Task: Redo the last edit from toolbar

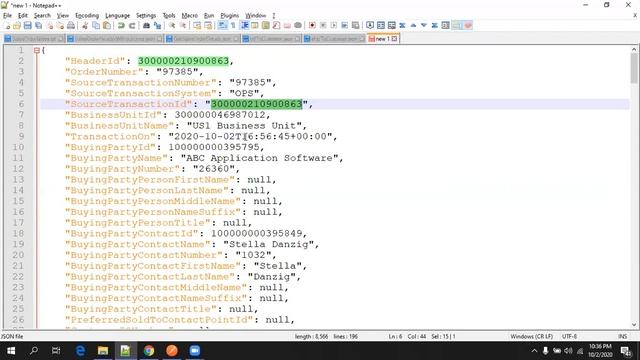Action: [132, 25]
